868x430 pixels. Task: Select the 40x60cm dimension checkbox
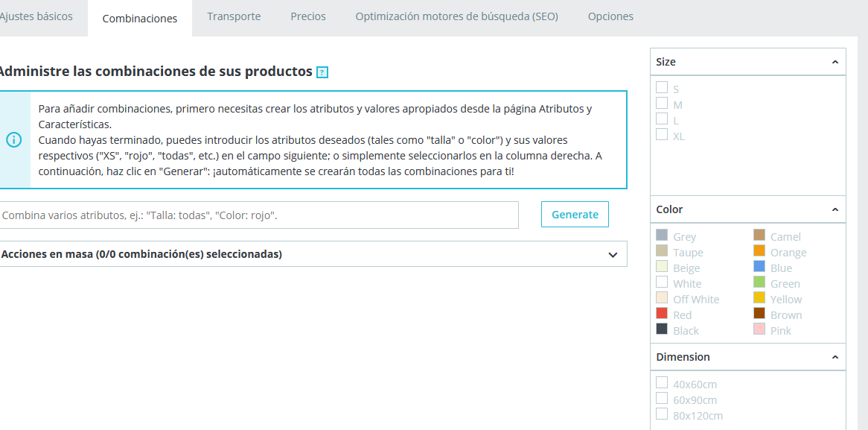coord(662,383)
